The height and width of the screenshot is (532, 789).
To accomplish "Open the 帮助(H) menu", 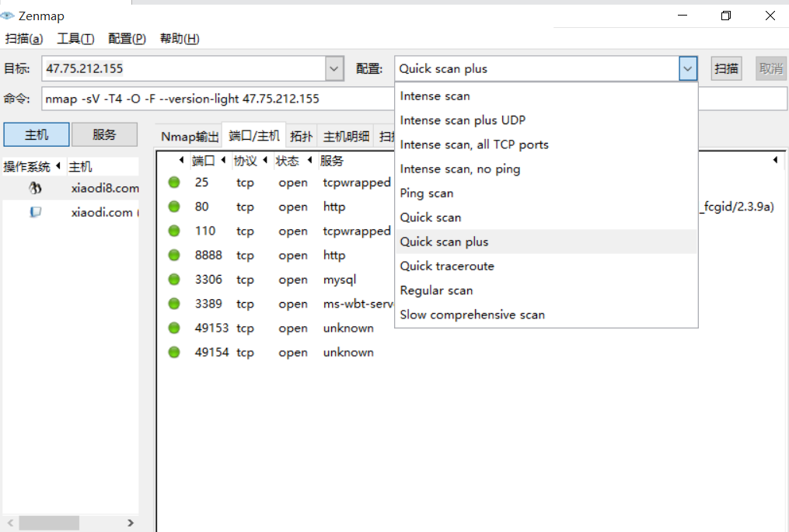I will click(179, 39).
